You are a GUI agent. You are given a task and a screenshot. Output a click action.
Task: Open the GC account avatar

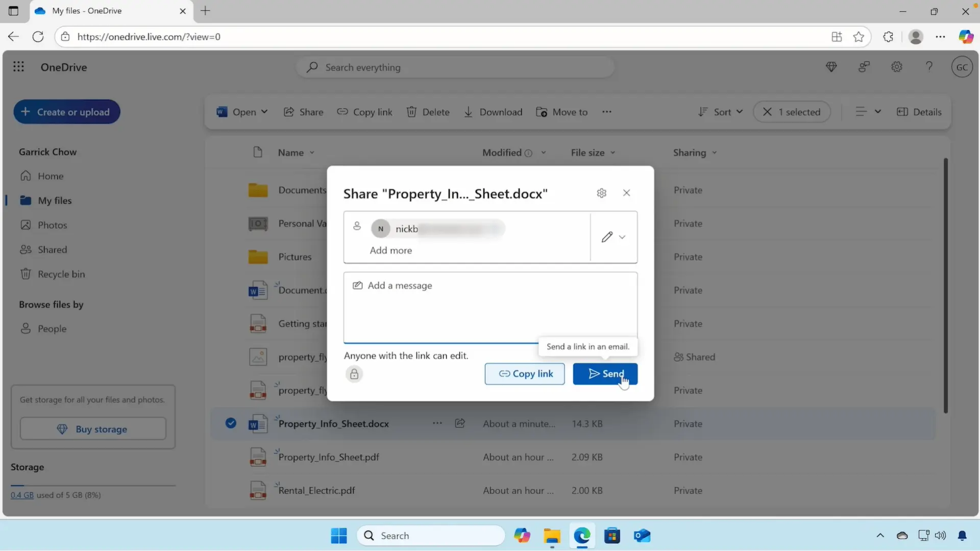[962, 67]
